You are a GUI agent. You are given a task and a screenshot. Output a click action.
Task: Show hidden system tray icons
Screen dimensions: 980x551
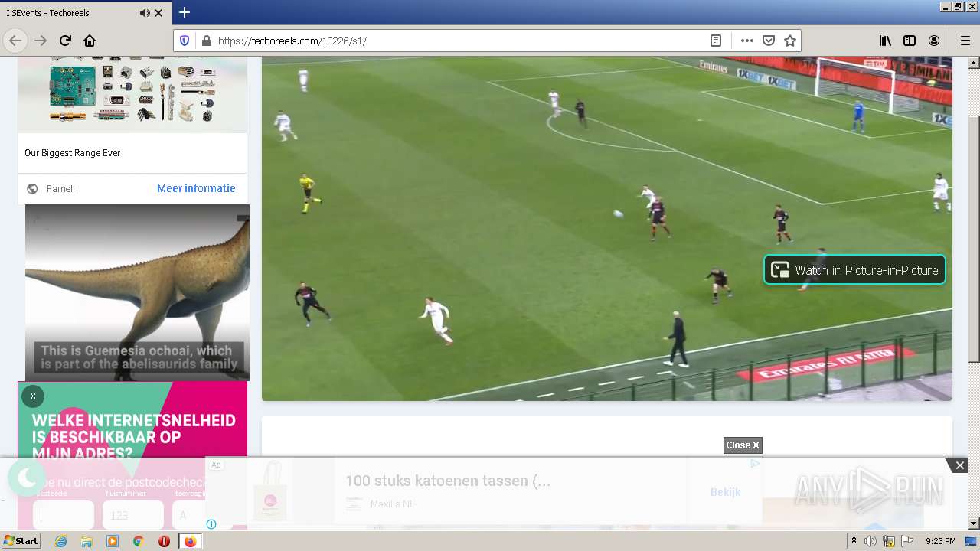(x=854, y=541)
